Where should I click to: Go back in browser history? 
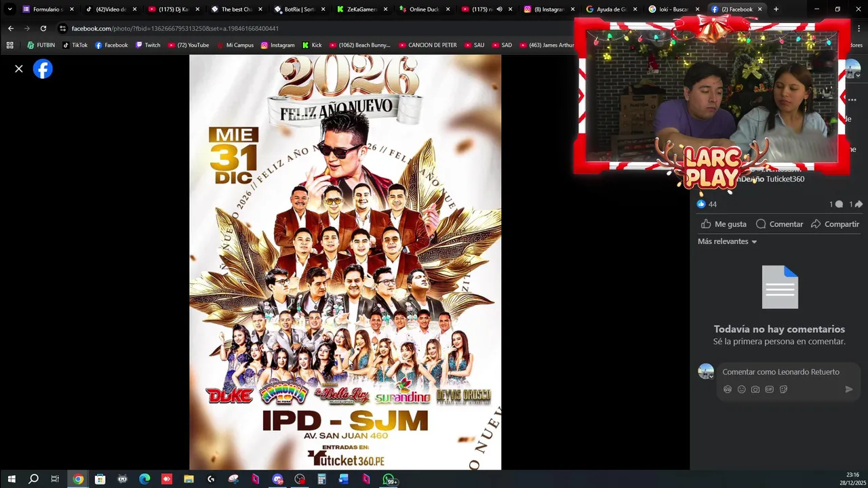[11, 28]
